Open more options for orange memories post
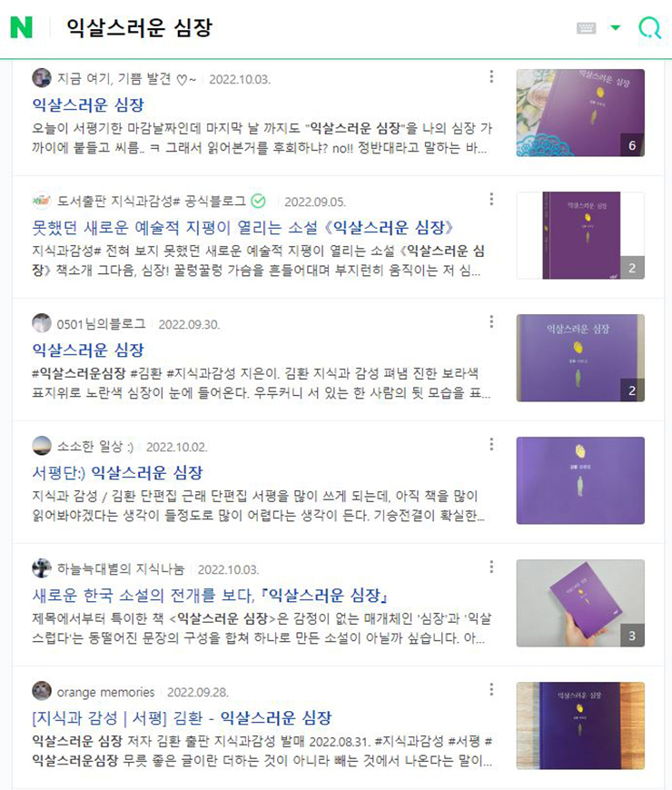The image size is (672, 790). pos(491,689)
